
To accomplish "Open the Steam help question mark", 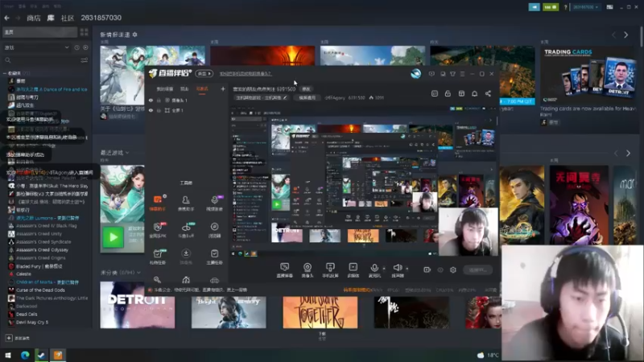I will click(x=566, y=7).
